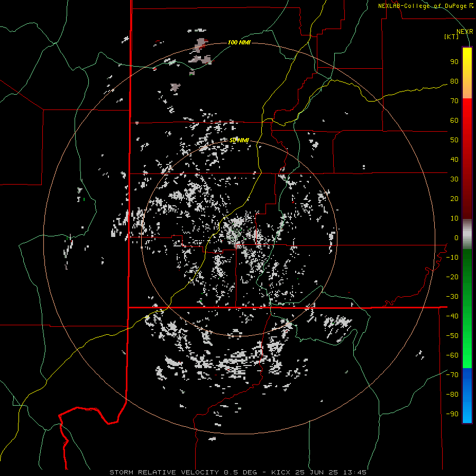Select the blue bottom segment of the velocity color bar
The image size is (476, 476).
(467, 396)
